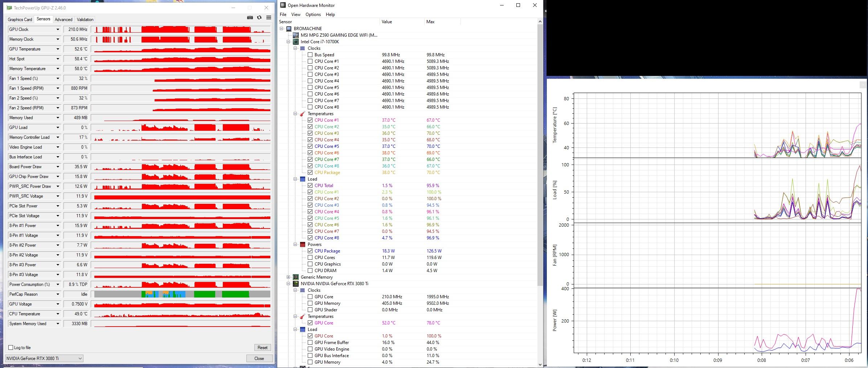Image resolution: width=868 pixels, height=368 pixels.
Task: Open the PerfCap Reason dropdown
Action: 57,294
